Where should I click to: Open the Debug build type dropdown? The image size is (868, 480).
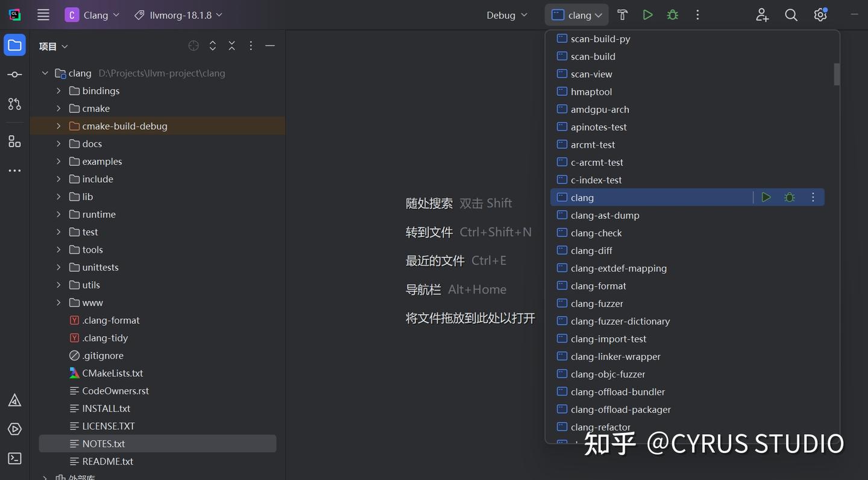(x=506, y=14)
